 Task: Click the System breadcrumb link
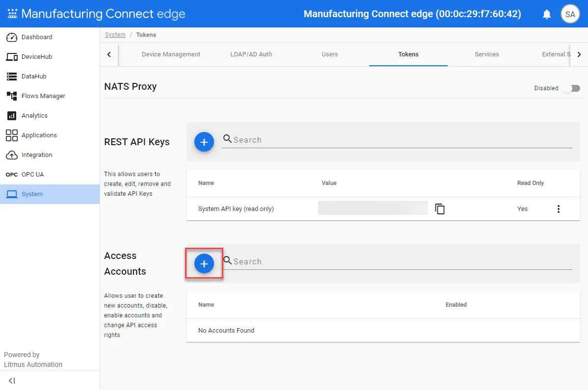[x=115, y=35]
